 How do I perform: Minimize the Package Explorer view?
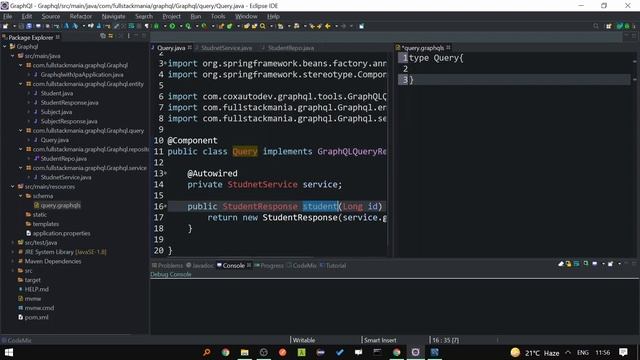coord(136,36)
